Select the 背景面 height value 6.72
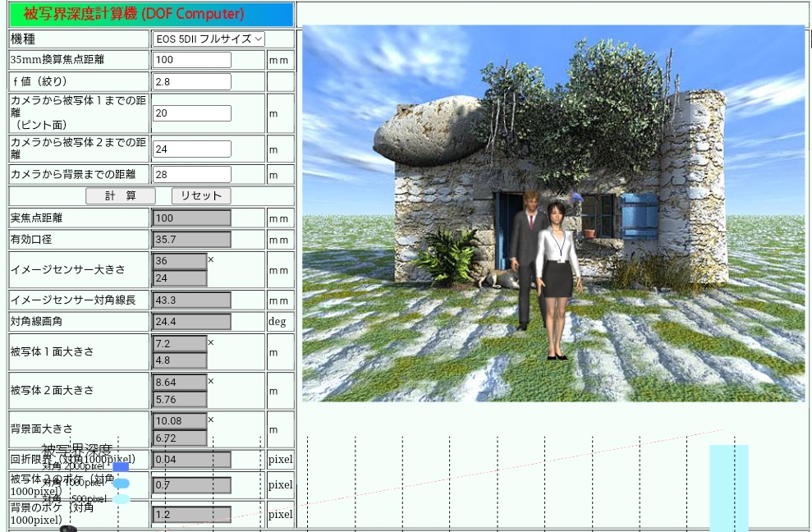Screen dimensions: 812x532 [x=180, y=438]
